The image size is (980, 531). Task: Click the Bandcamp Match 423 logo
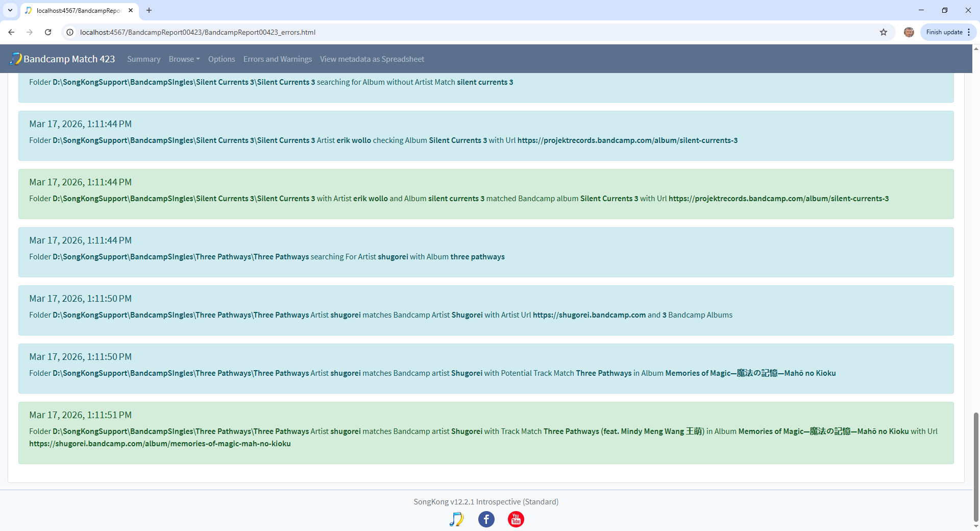click(62, 59)
